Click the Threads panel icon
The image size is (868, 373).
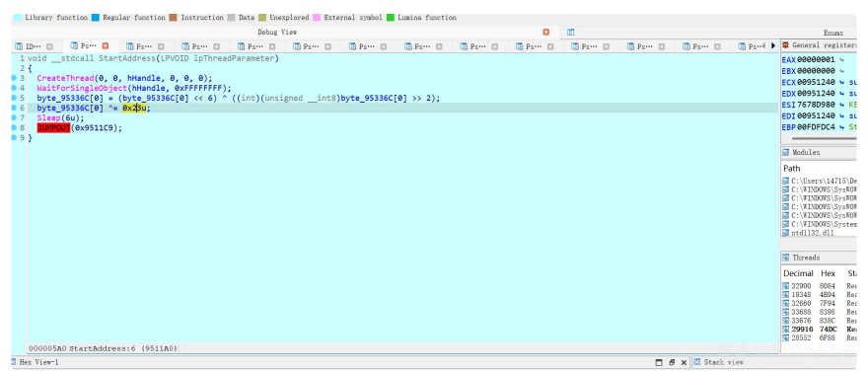[x=785, y=258]
